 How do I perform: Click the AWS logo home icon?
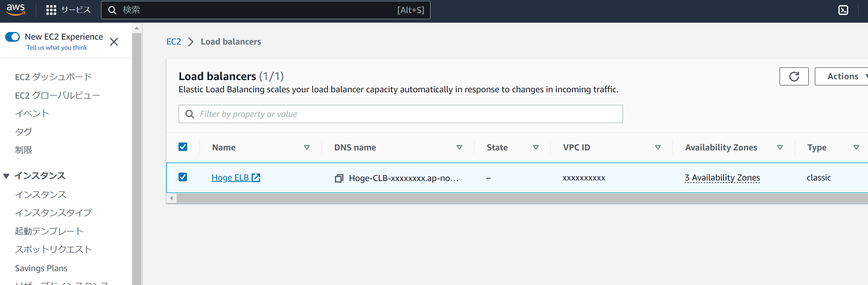click(x=16, y=10)
